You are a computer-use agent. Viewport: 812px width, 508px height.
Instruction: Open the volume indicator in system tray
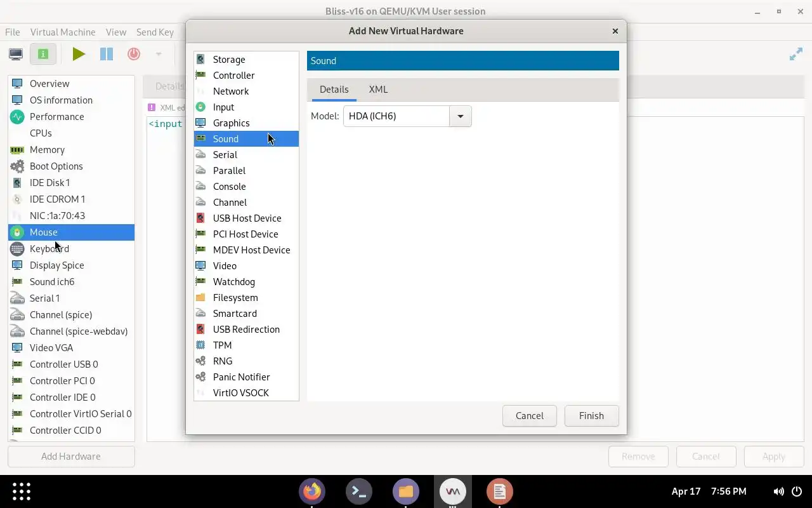click(x=779, y=491)
